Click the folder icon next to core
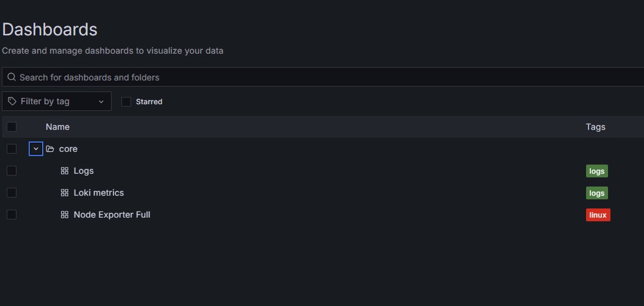Viewport: 644px width, 306px height. coord(50,149)
